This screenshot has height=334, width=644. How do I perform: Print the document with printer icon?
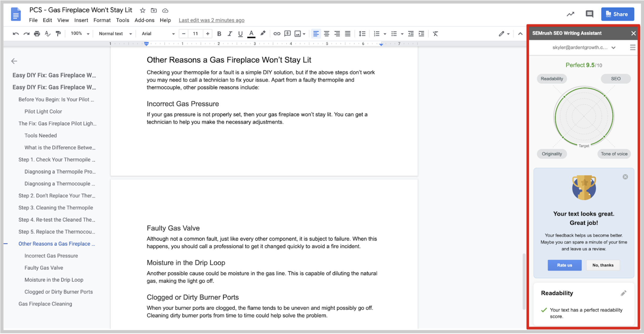37,34
